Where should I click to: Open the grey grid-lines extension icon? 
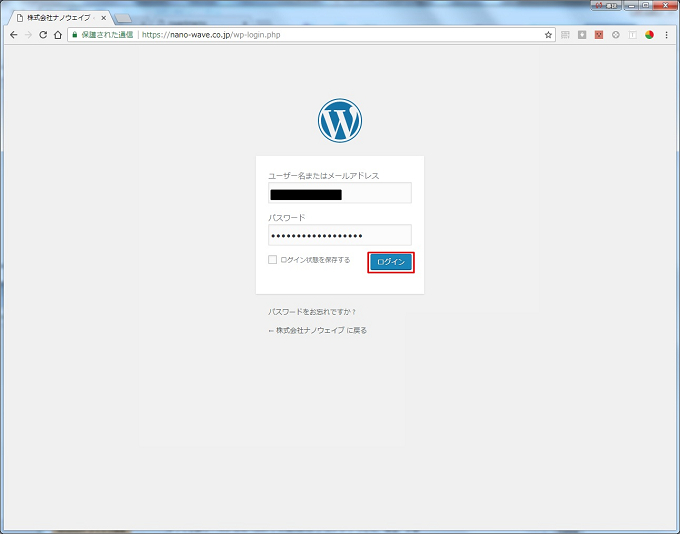click(x=565, y=35)
